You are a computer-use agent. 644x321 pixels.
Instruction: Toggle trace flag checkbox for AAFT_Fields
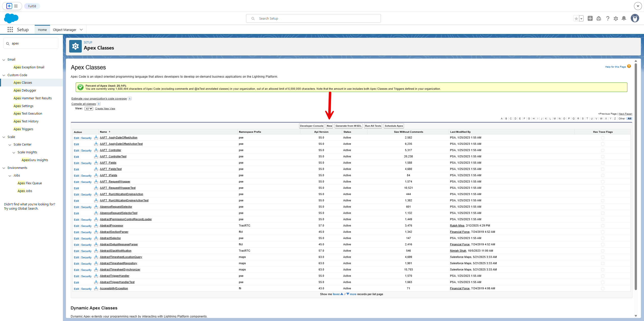tap(603, 163)
